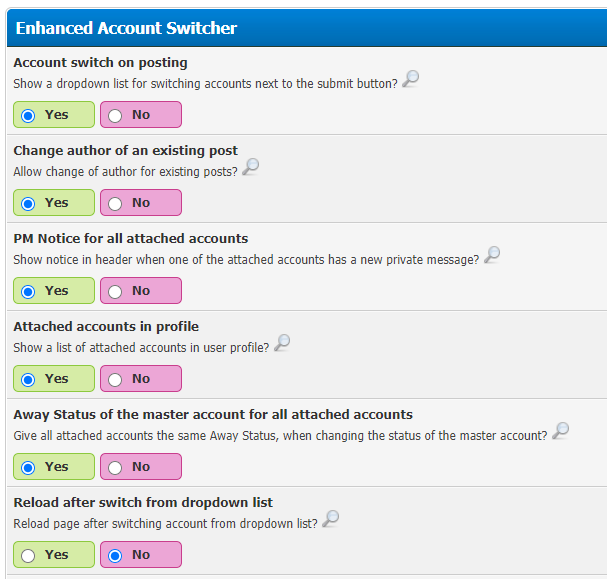Select No for Account switch on posting

coord(141,115)
